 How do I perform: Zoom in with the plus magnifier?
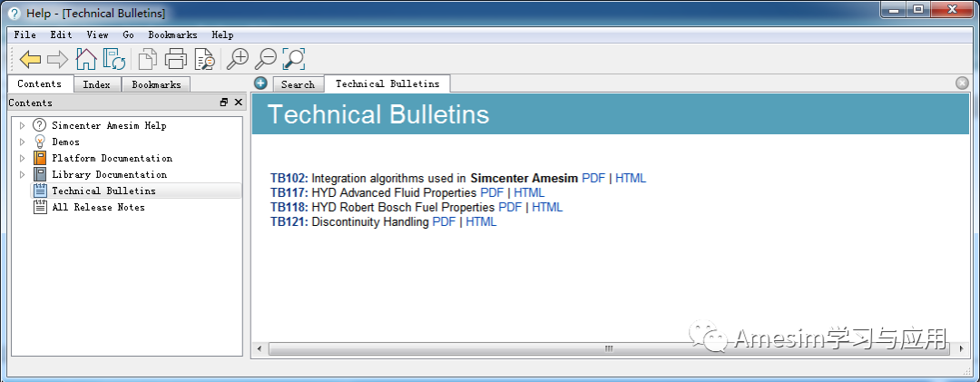point(238,59)
